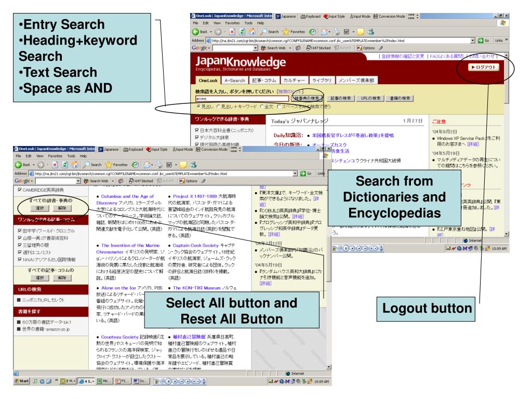
Task: Open Google search box dropdown in bottom window
Action: click(78, 181)
